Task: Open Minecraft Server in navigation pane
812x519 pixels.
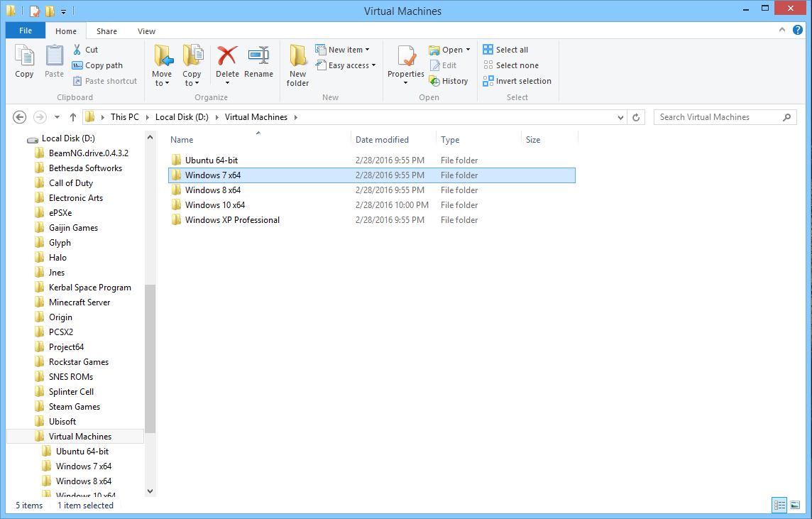Action: tap(79, 302)
